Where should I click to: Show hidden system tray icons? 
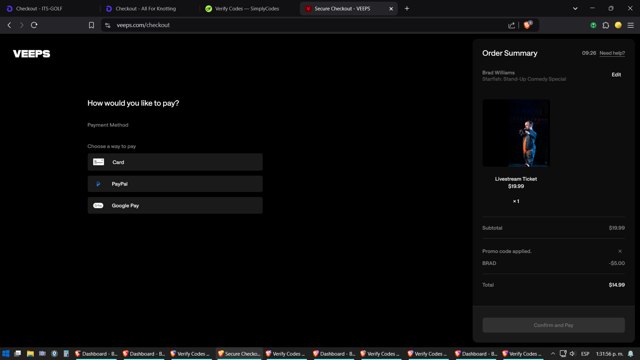553,354
